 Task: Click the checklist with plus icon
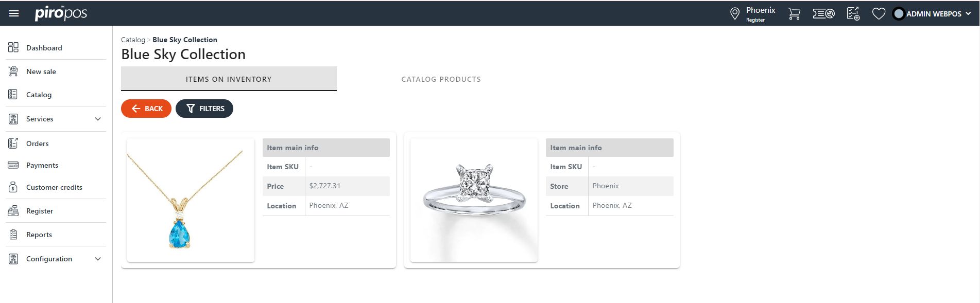tap(853, 14)
